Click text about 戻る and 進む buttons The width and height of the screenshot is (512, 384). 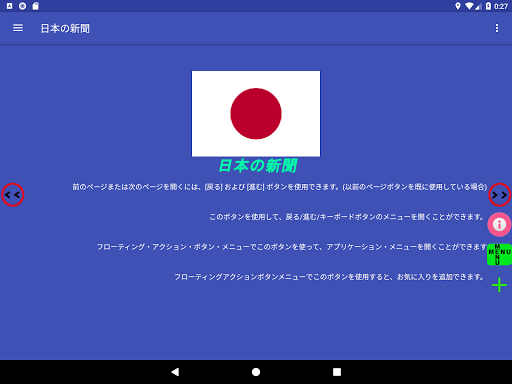280,187
